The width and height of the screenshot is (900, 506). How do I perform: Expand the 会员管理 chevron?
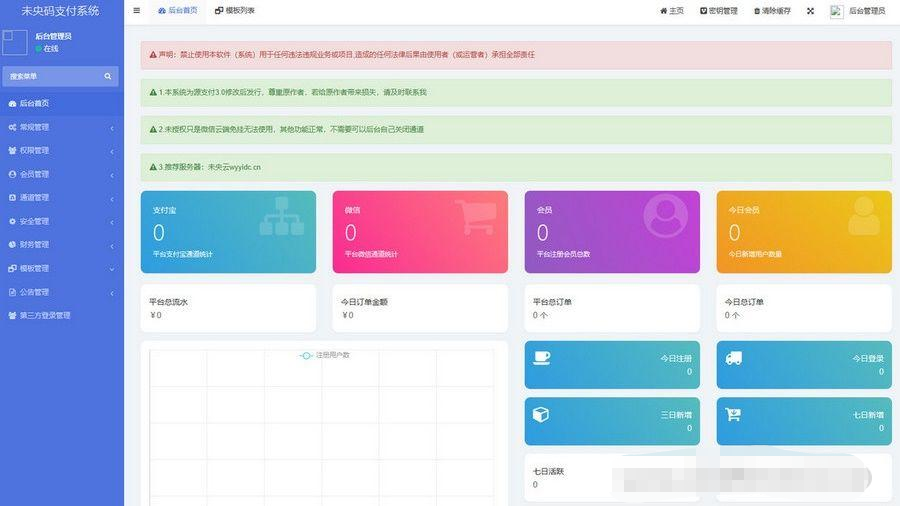point(112,175)
